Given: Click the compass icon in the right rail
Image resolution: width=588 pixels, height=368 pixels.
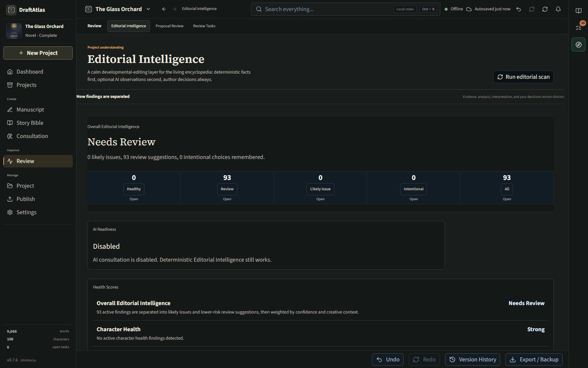Looking at the screenshot, I should coord(578,45).
